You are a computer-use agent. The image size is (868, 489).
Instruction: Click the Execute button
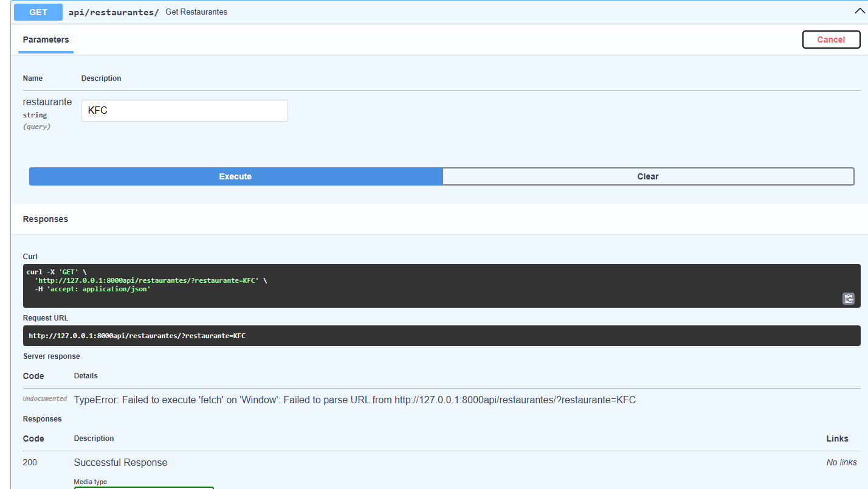click(x=235, y=176)
